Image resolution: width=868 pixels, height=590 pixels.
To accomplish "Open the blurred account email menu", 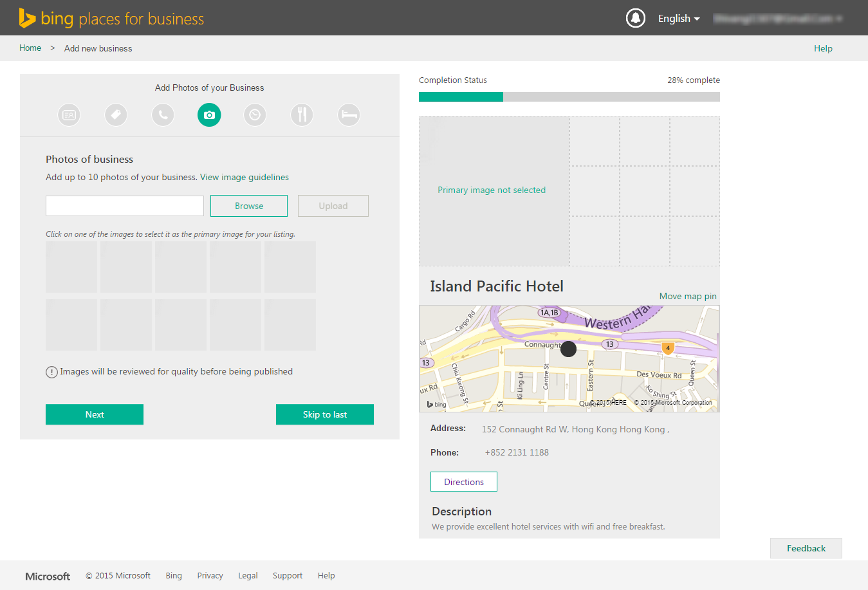I will (x=778, y=19).
